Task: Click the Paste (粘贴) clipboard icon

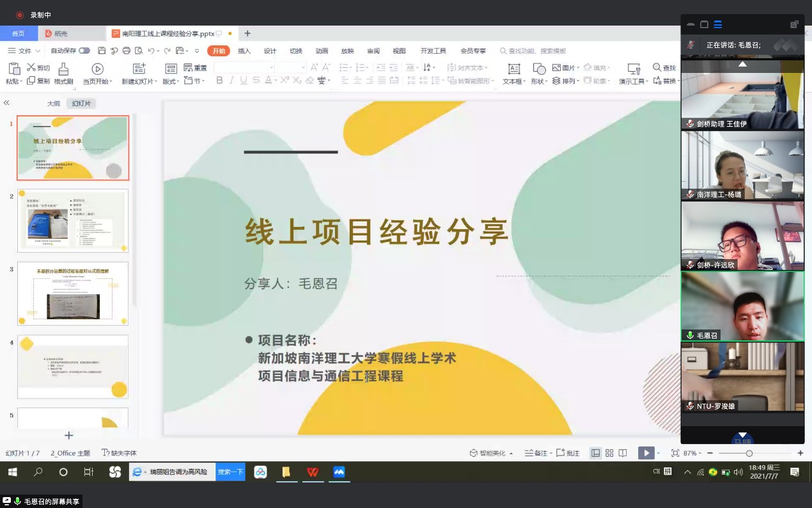Action: 14,68
